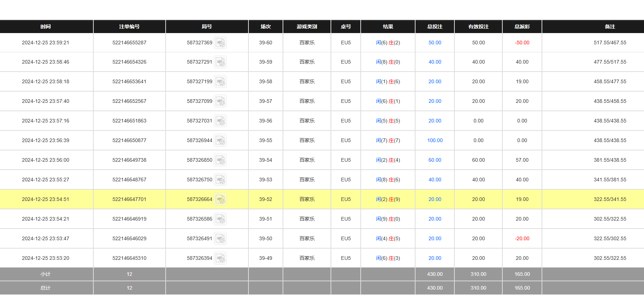
Task: Open the 60.00 total bet amount link
Action: click(x=435, y=160)
